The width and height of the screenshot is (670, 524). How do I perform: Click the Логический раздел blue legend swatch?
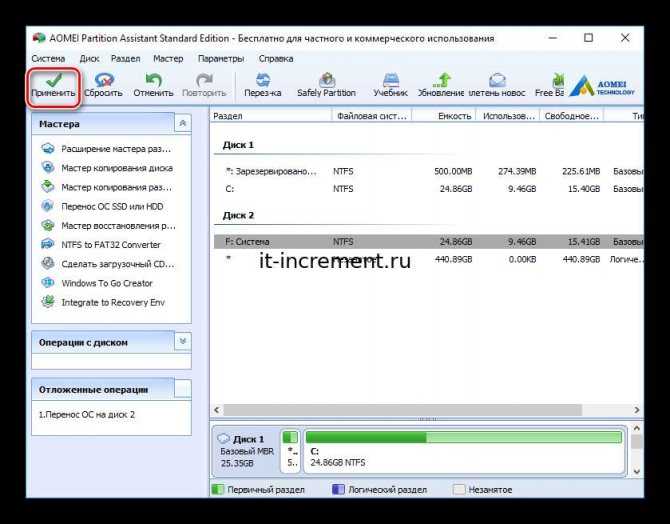338,489
